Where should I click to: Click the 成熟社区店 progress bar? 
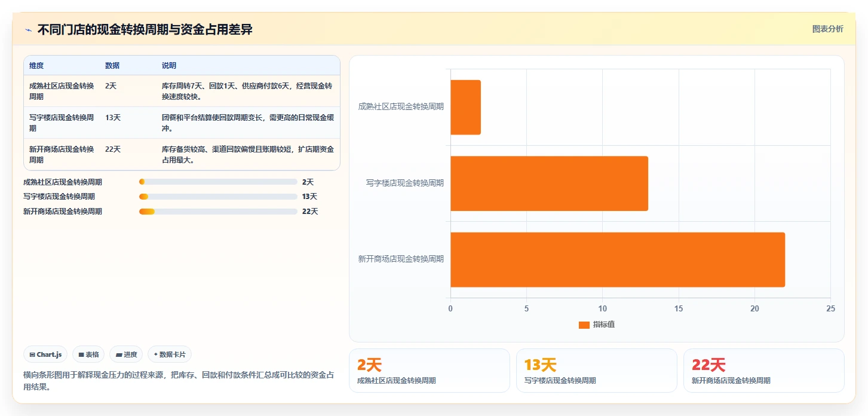click(218, 182)
